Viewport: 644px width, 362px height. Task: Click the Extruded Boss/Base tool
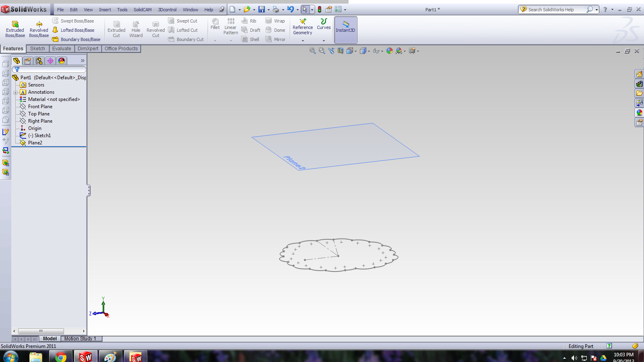(15, 29)
